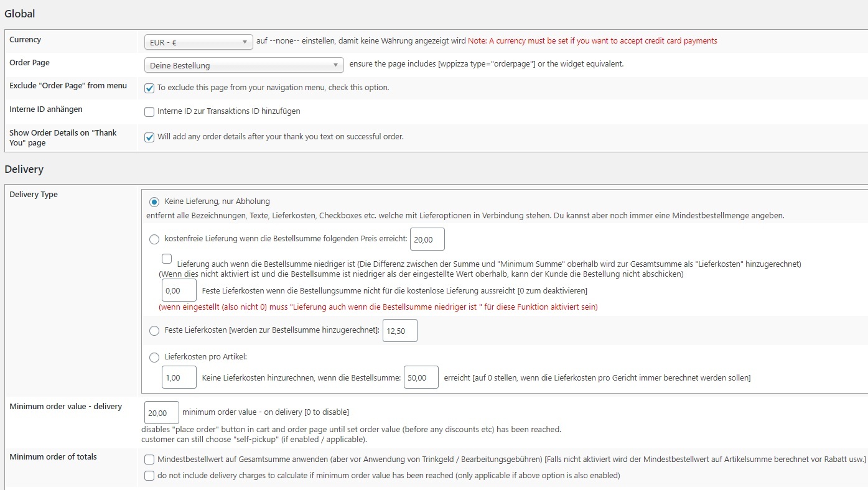Click the 'Delivery' section heading
This screenshot has height=490, width=868.
[x=24, y=169]
